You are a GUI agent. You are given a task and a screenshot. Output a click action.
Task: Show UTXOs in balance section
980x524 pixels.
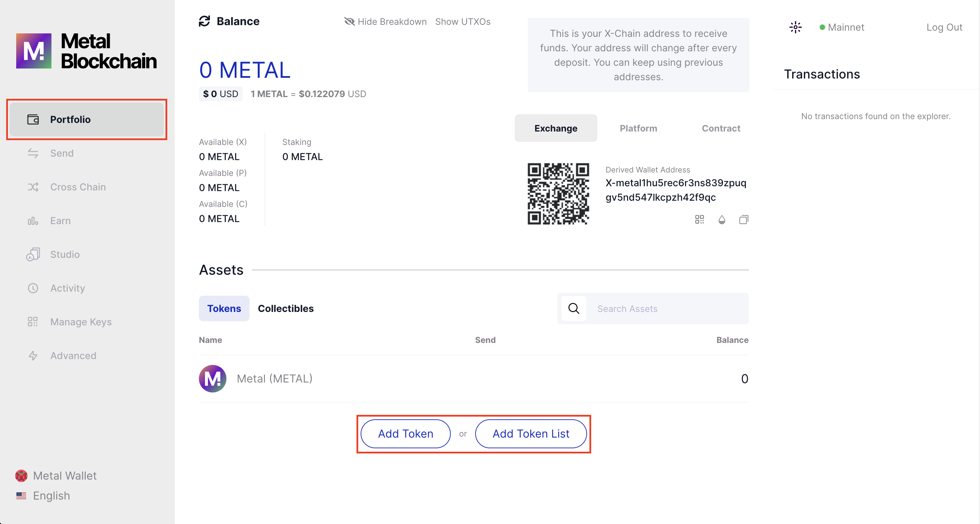pyautogui.click(x=462, y=22)
